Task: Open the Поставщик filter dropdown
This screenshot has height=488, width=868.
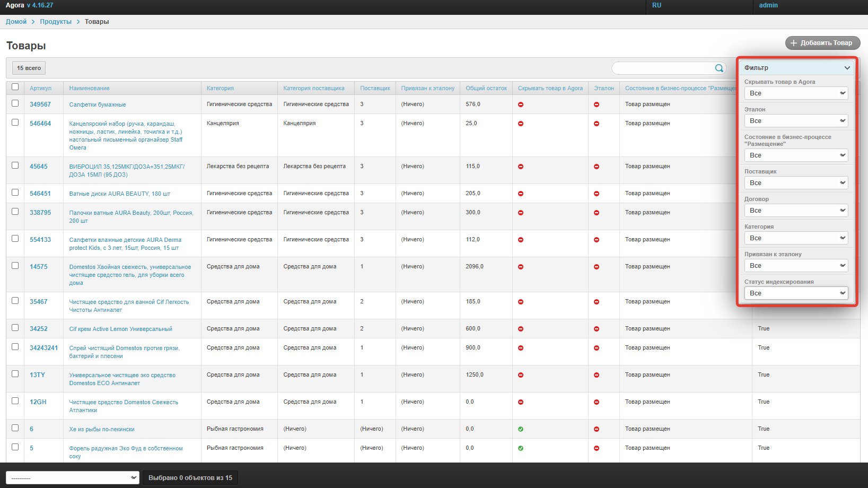Action: (796, 183)
